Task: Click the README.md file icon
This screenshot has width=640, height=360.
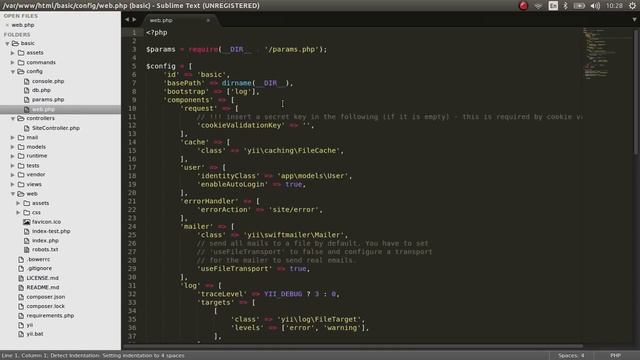Action: point(21,287)
